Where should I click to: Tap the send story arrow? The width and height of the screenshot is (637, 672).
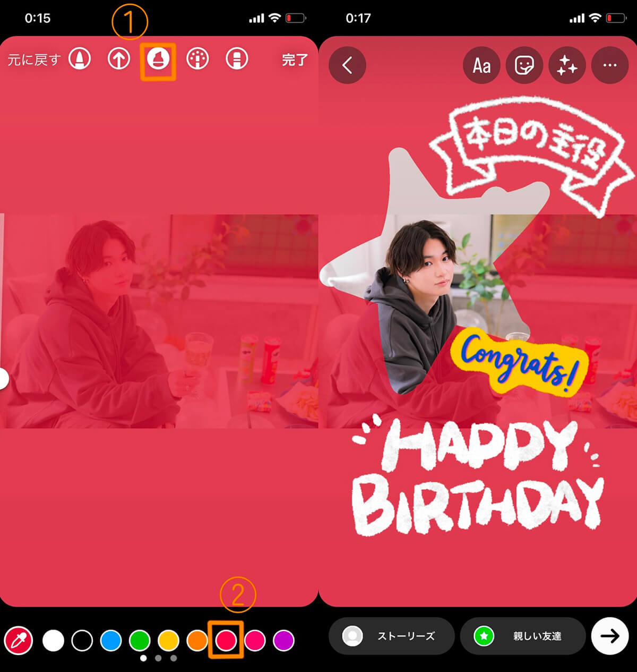(609, 636)
